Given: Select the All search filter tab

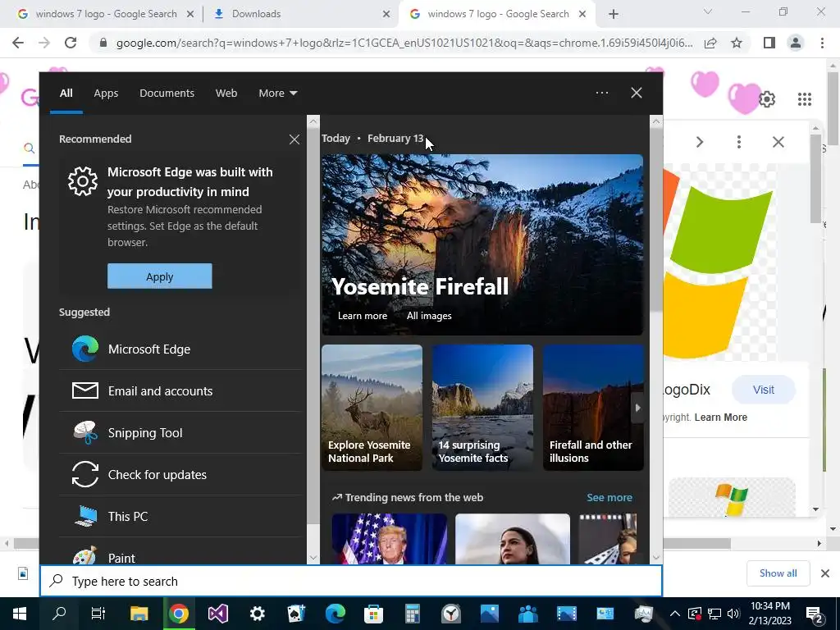Looking at the screenshot, I should [66, 94].
